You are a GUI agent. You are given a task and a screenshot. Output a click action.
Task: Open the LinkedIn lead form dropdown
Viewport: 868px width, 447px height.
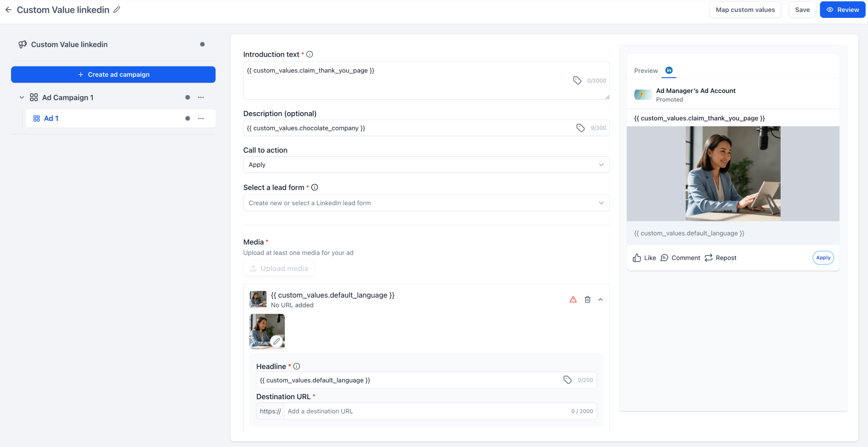[x=426, y=203]
